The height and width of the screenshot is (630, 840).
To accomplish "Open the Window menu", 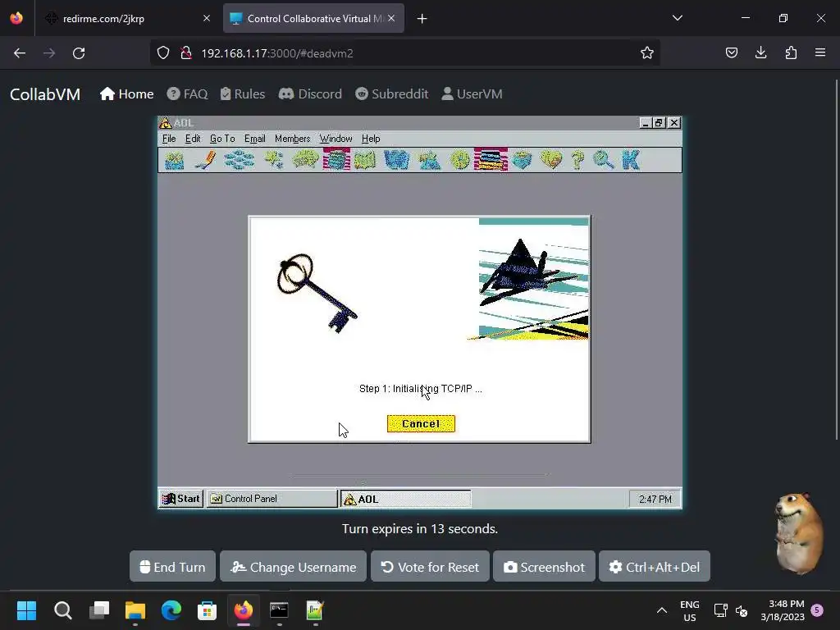I will point(336,139).
